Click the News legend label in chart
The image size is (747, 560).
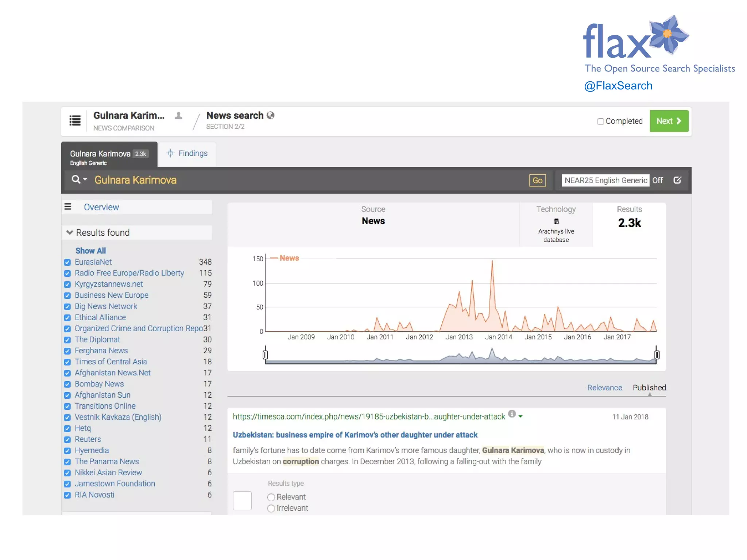[289, 258]
